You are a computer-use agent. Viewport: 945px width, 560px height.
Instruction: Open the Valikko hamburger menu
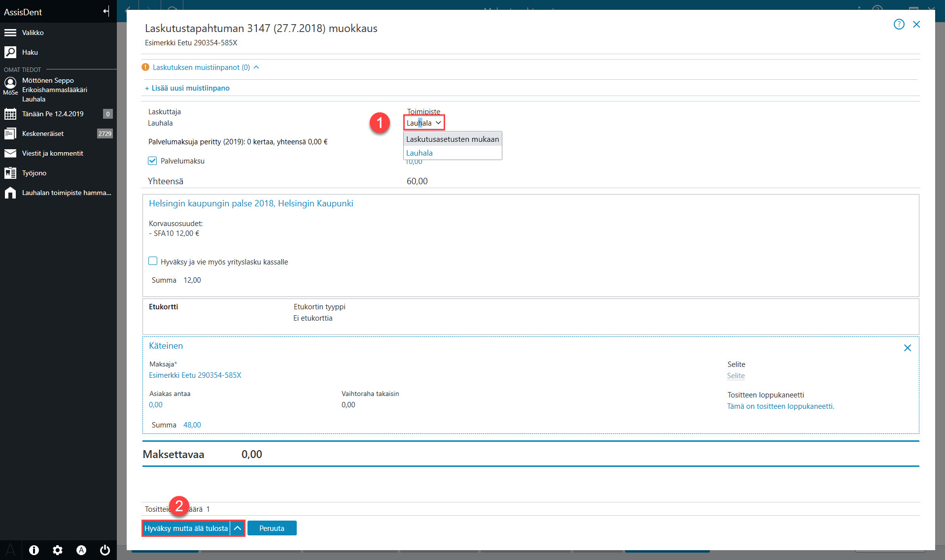pyautogui.click(x=10, y=33)
